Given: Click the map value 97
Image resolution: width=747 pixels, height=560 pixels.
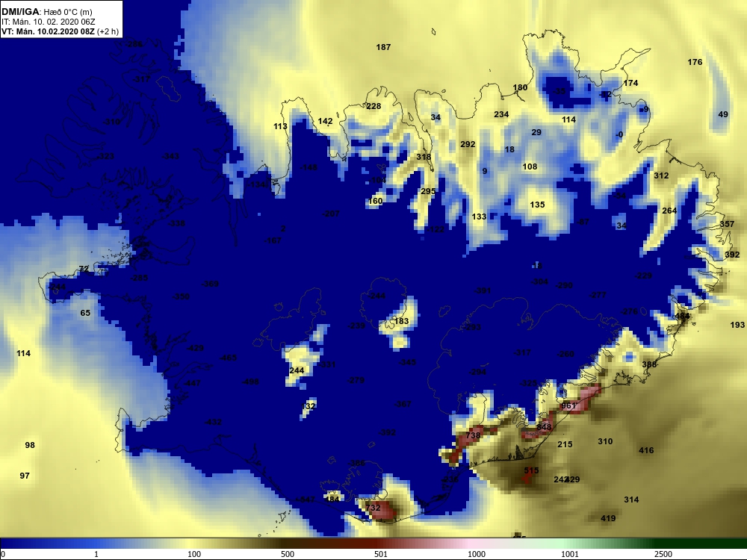Looking at the screenshot, I should click(25, 475).
